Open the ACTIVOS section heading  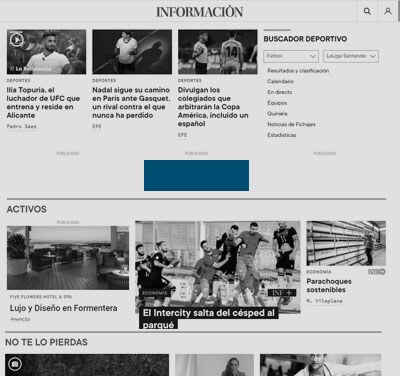click(27, 209)
